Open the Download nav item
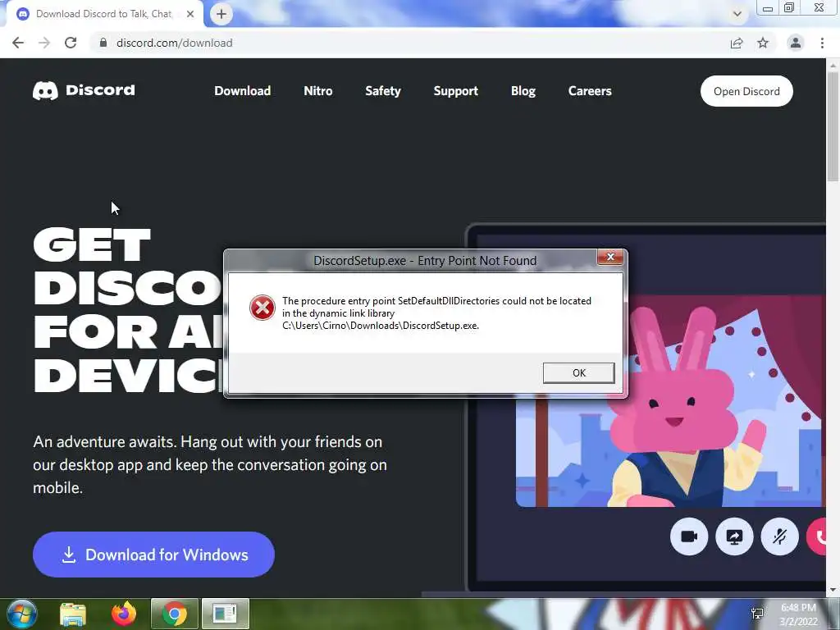This screenshot has height=630, width=840. [242, 91]
